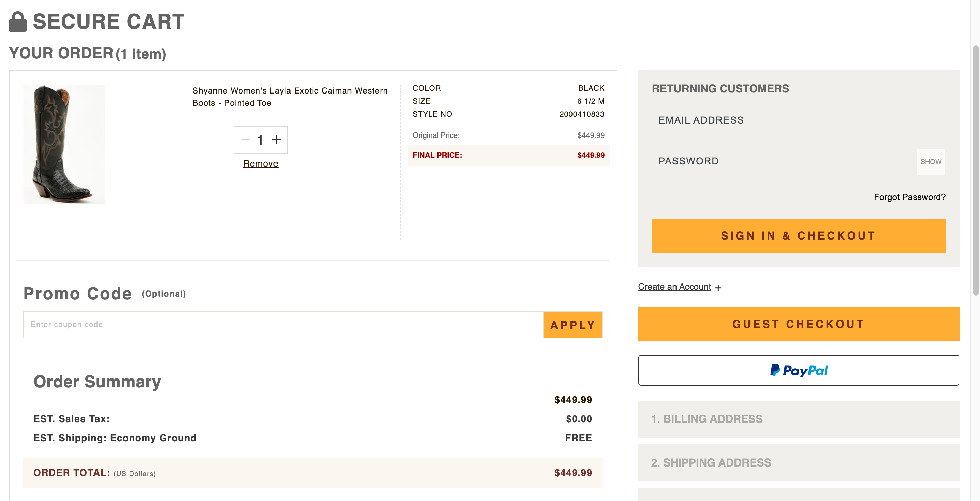Screen dimensions: 980x501
Task: Open the black caiman boot thumbnail
Action: click(x=64, y=144)
